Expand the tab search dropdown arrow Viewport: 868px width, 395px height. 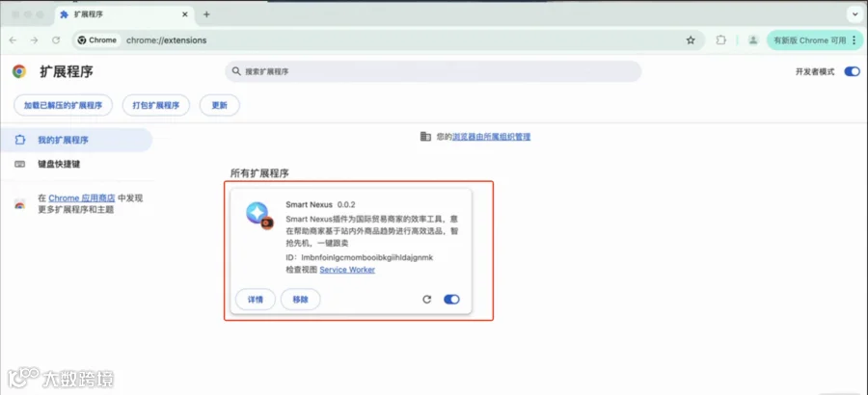click(x=854, y=15)
